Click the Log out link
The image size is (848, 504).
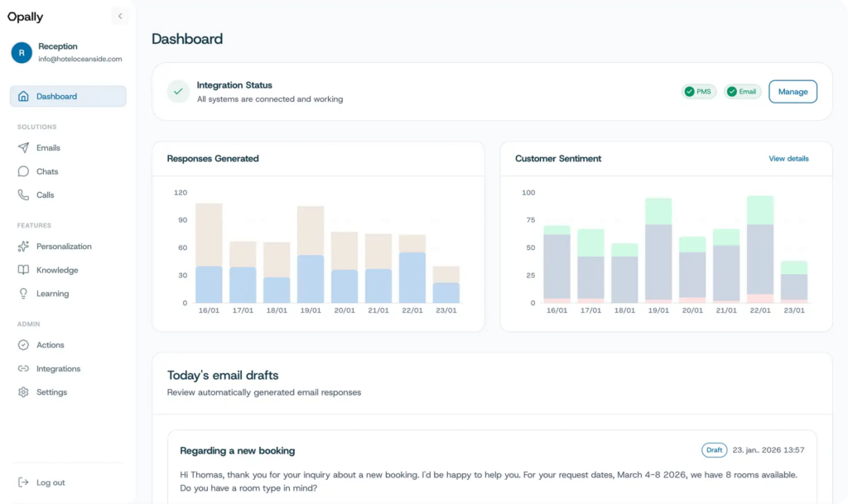tap(51, 482)
